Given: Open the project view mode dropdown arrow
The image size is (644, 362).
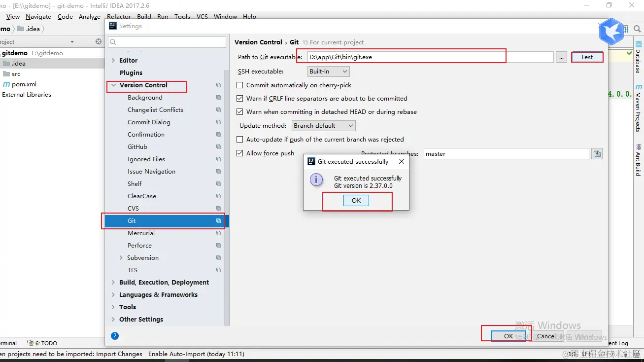Looking at the screenshot, I should pyautogui.click(x=72, y=42).
